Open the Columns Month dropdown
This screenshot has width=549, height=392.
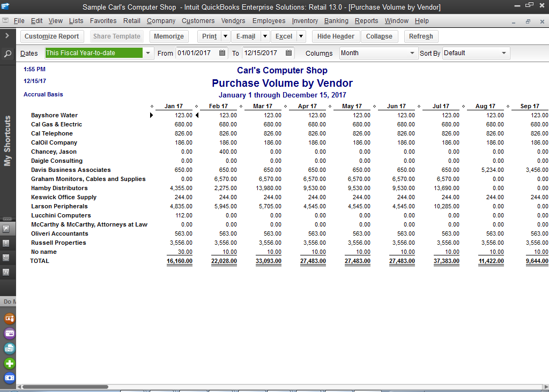coord(412,53)
